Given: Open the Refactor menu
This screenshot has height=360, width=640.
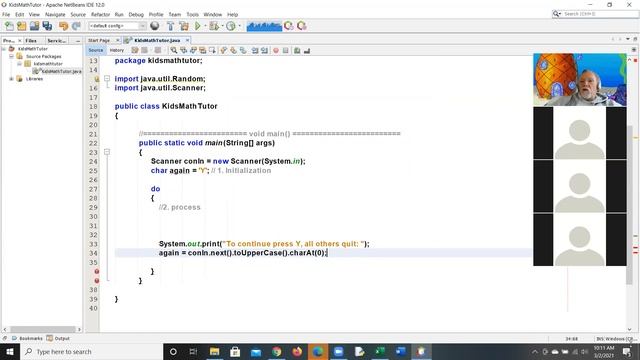Looking at the screenshot, I should (100, 14).
